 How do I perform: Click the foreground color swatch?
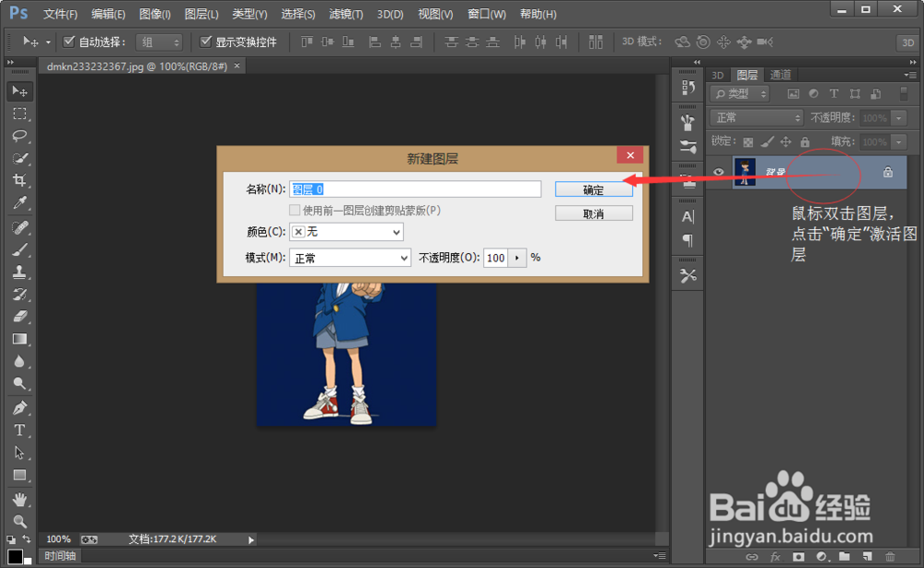click(x=15, y=556)
